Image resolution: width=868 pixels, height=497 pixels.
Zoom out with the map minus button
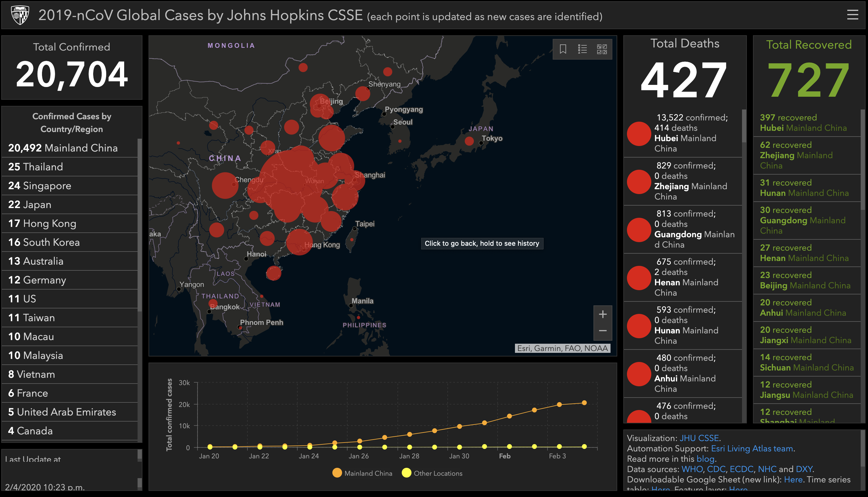pyautogui.click(x=603, y=331)
